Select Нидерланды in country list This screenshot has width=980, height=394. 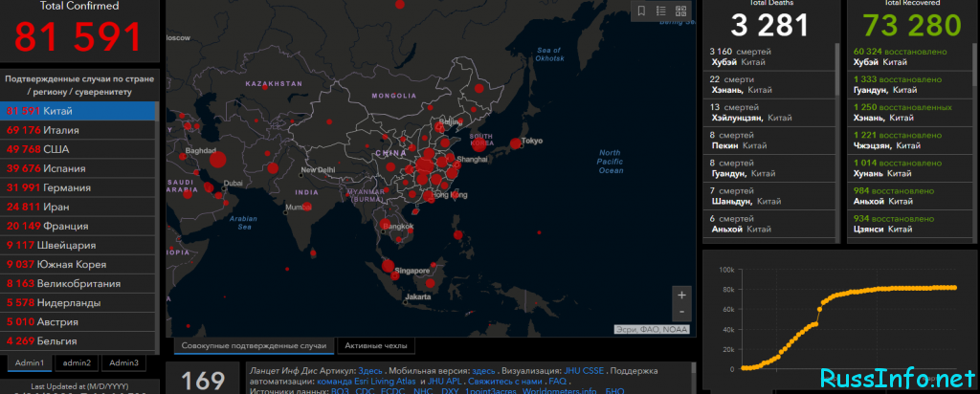[78, 303]
